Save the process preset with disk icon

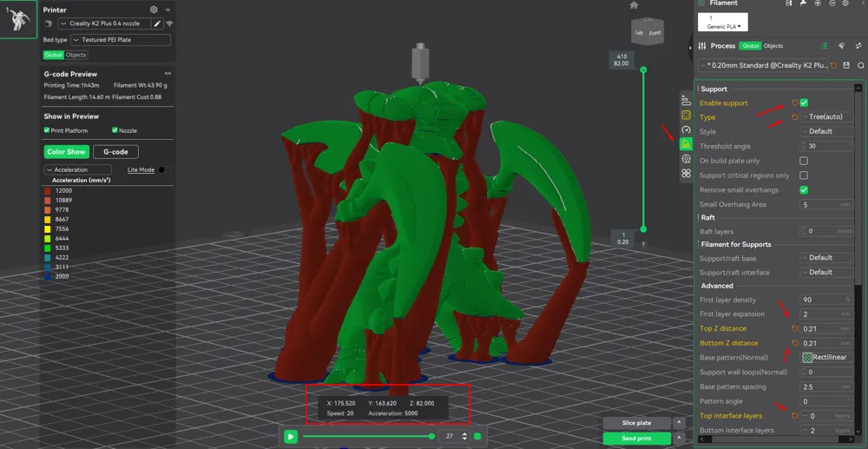846,65
